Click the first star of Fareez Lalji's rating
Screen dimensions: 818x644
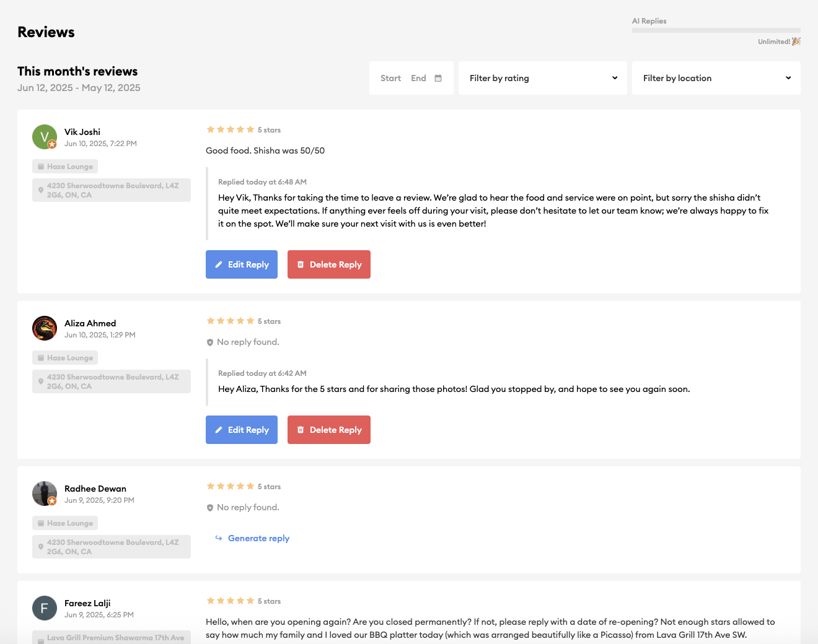click(211, 600)
